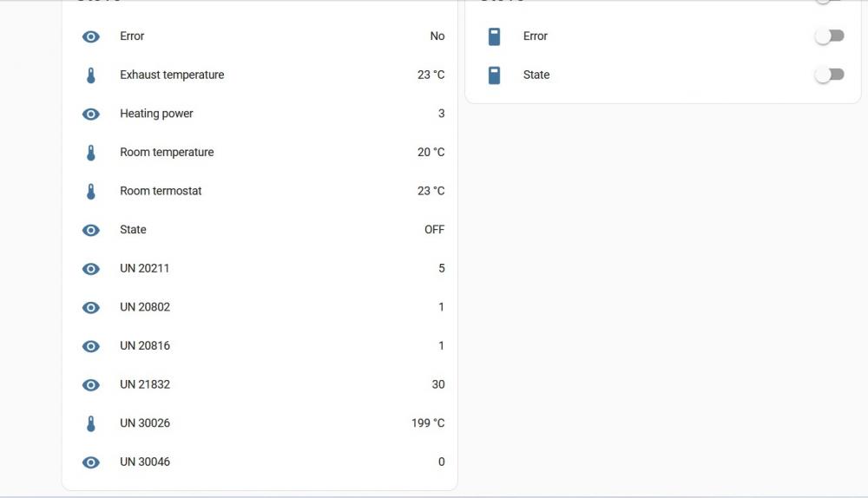Click the OFF value of State sensor
Screen dimensions: 868x498
435,230
